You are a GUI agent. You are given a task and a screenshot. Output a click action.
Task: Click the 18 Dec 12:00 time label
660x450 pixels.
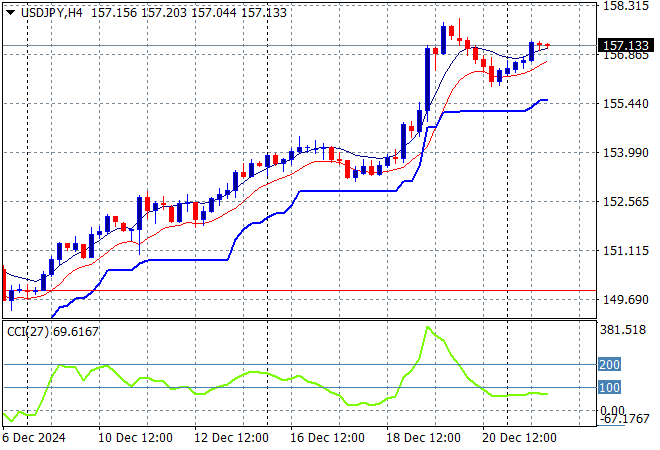[423, 438]
